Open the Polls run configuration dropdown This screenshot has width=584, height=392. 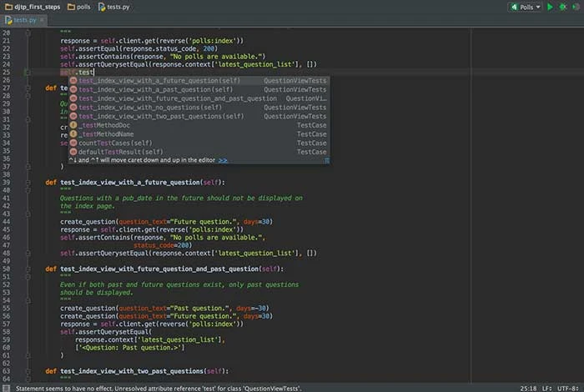[x=525, y=7]
